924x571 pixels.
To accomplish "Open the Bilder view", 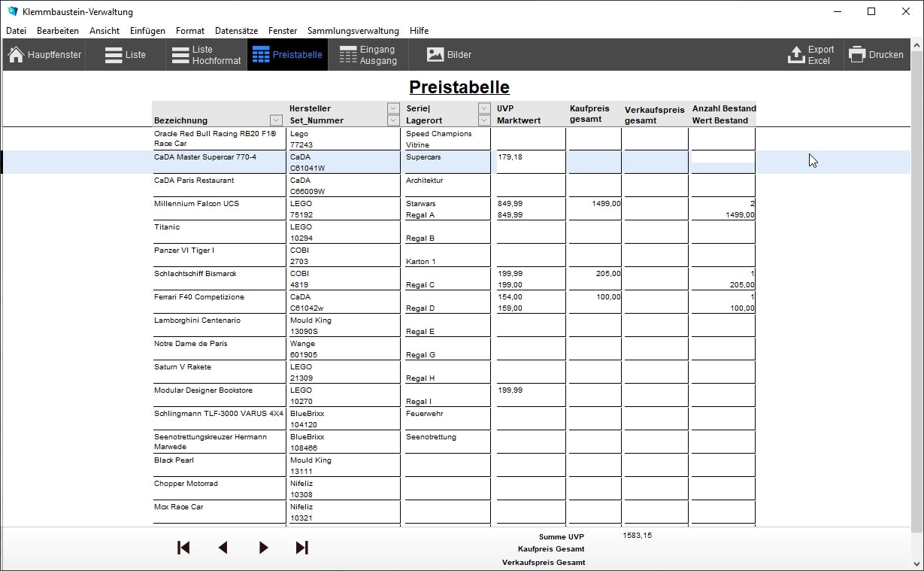I will tap(449, 55).
